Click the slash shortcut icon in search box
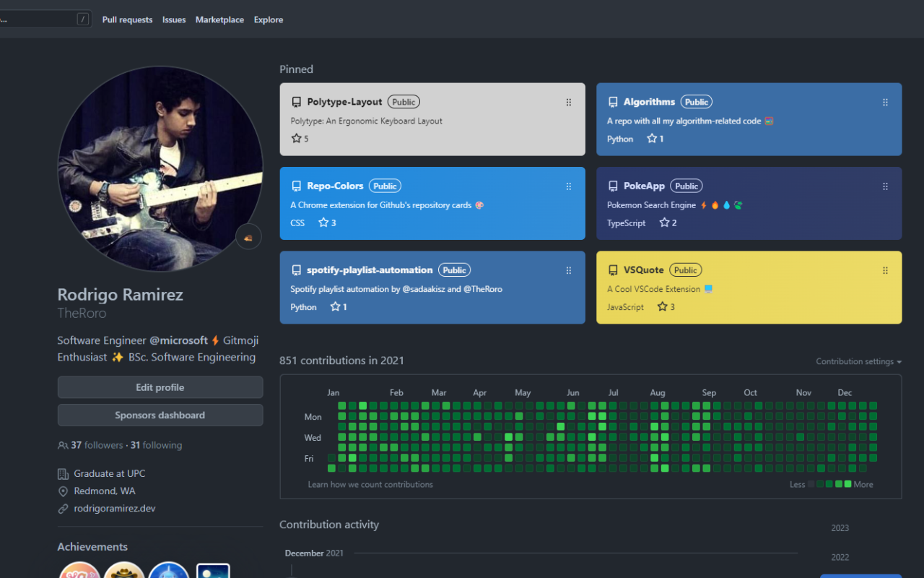 tap(83, 20)
